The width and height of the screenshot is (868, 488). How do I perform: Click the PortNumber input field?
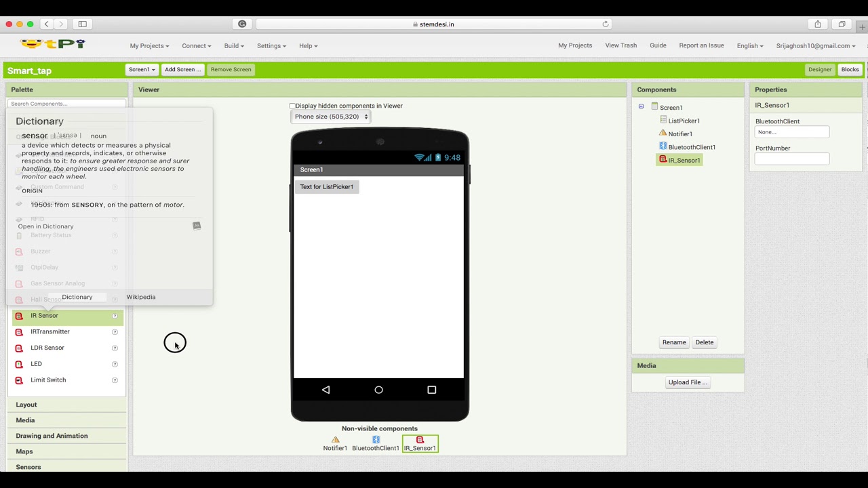pyautogui.click(x=791, y=159)
